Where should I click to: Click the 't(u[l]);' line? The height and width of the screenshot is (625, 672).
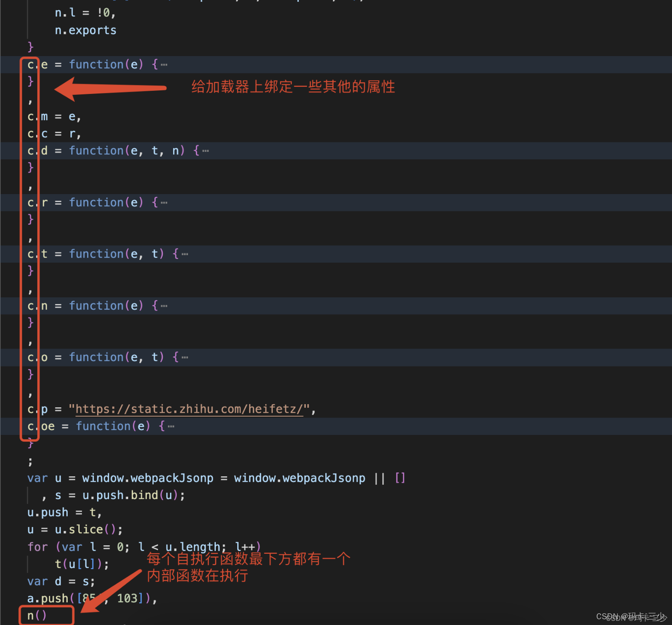point(81,564)
